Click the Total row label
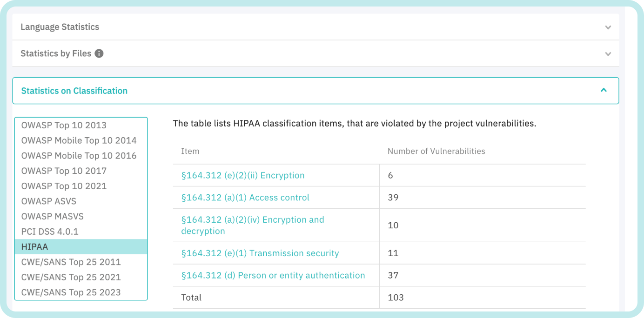 (191, 298)
